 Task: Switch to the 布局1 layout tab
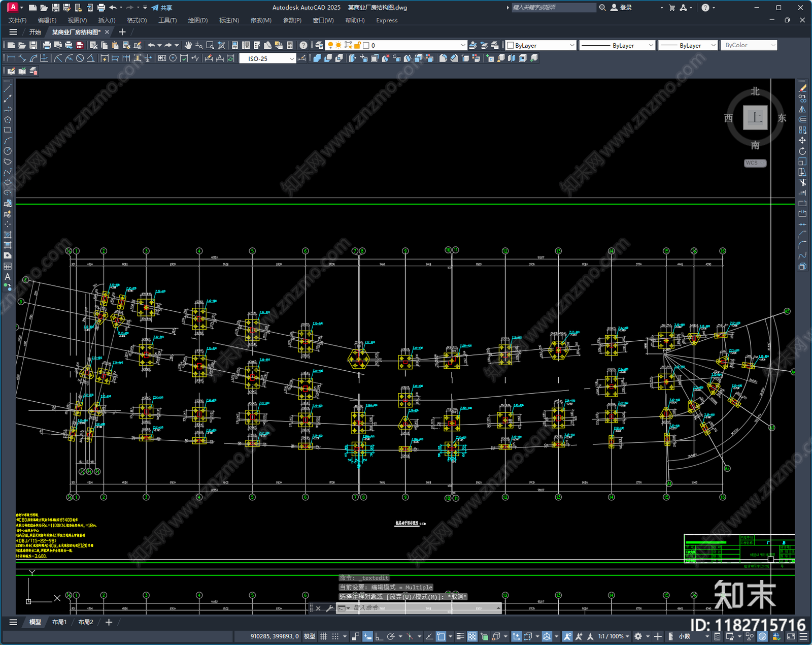point(59,622)
